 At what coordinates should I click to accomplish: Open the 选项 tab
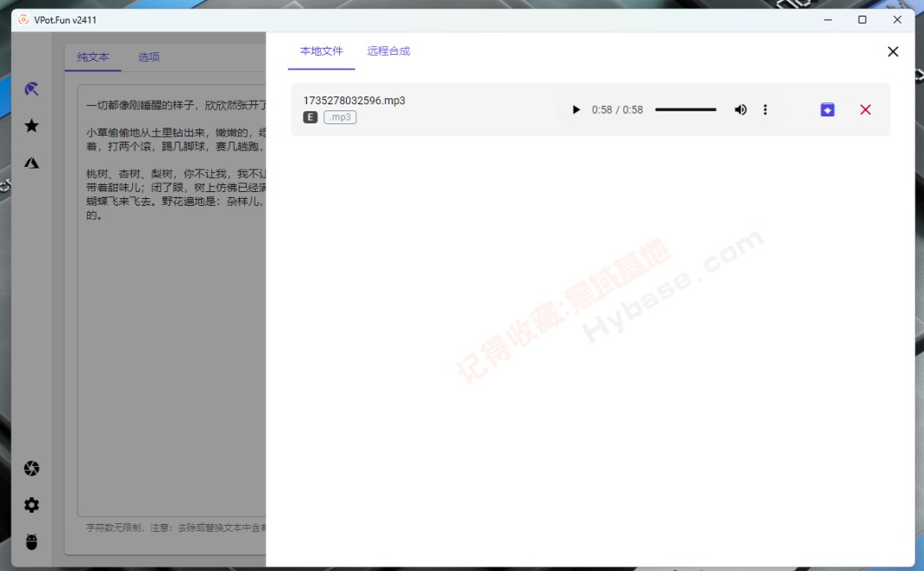[149, 57]
